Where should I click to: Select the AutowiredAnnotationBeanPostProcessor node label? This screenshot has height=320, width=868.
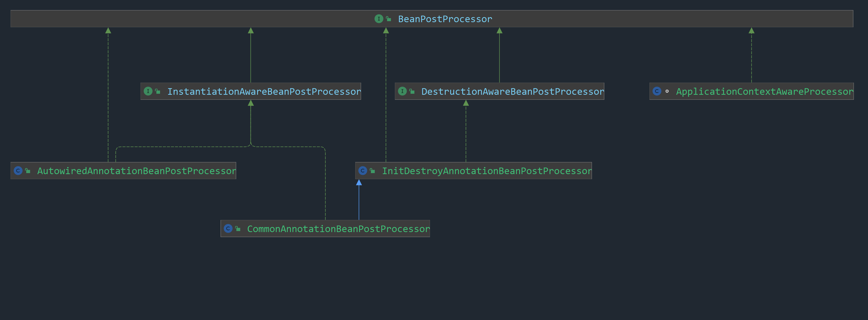click(x=136, y=171)
